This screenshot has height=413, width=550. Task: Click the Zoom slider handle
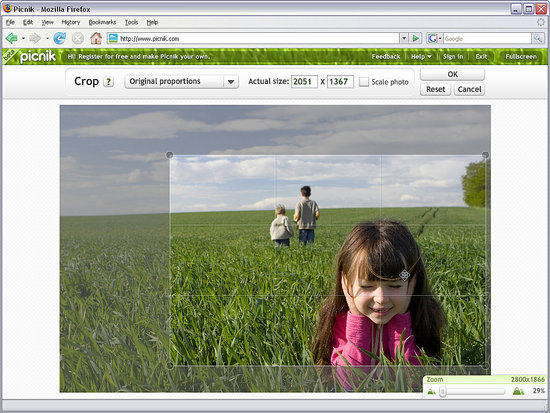(x=443, y=391)
